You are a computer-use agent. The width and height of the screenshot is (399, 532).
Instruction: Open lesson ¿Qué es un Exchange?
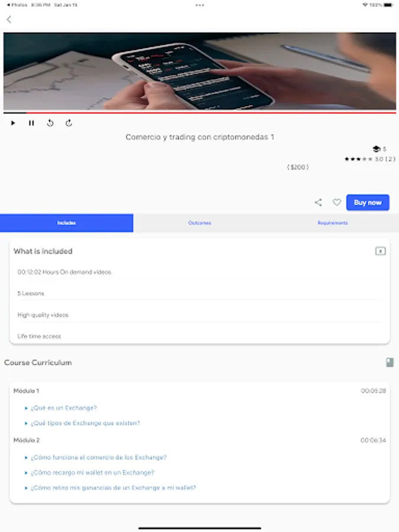64,408
